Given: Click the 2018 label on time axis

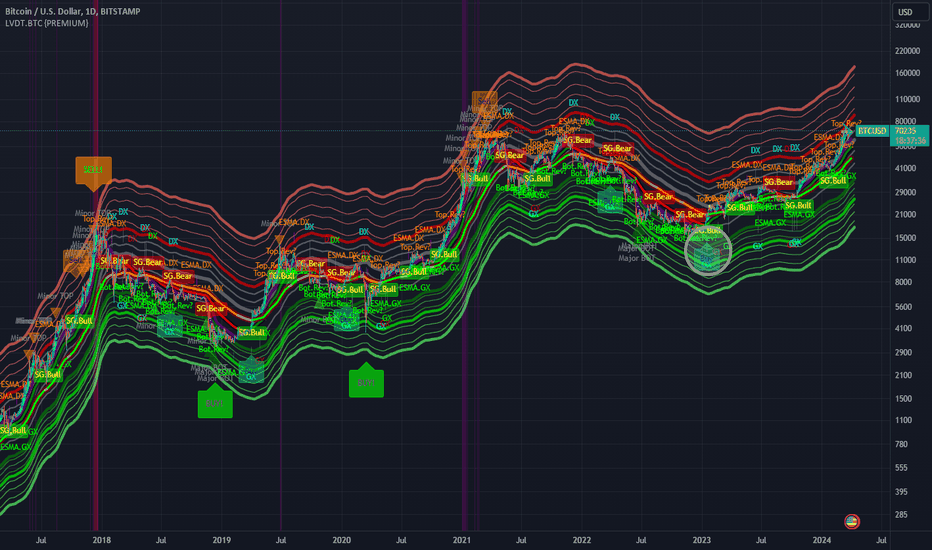Looking at the screenshot, I should tap(102, 540).
